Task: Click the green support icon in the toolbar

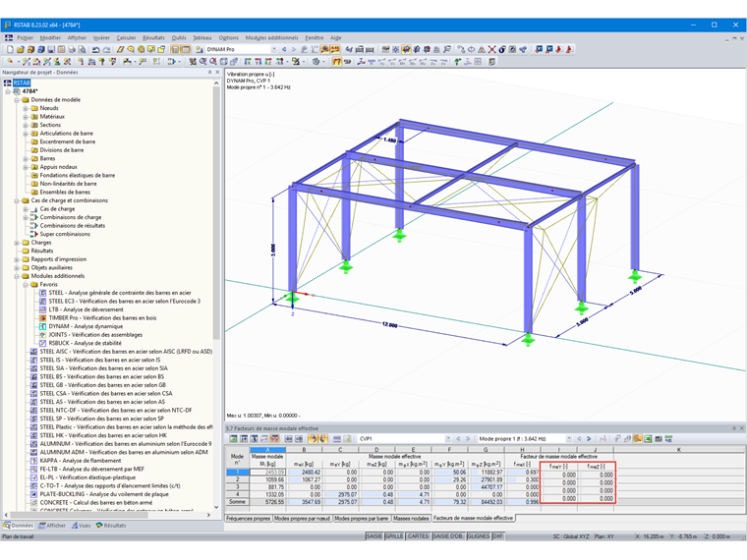Action: coord(457,62)
